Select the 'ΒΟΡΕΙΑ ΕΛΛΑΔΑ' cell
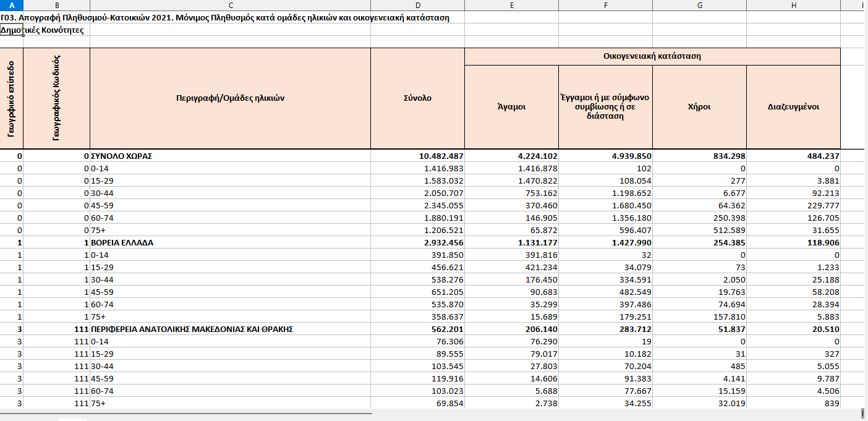 (x=230, y=243)
